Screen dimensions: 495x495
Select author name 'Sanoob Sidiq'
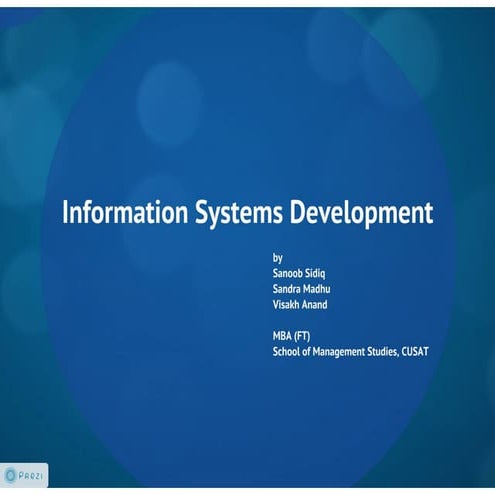click(x=299, y=273)
